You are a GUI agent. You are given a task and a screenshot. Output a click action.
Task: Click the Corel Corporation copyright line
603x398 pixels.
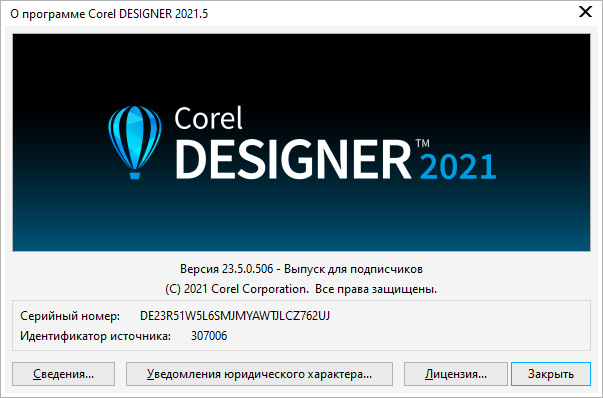tap(301, 289)
